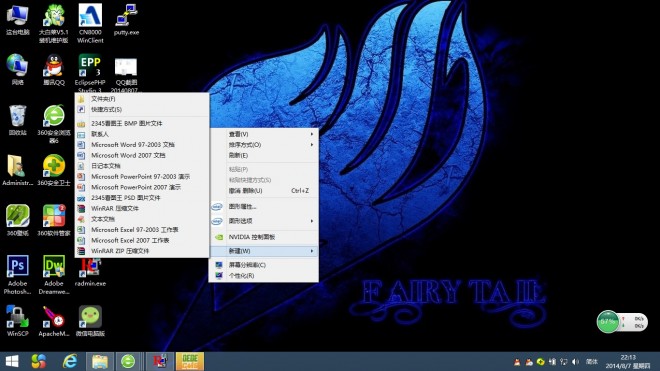Create Microsoft PowerPoint 2007 演示
Screen dimensions: 660x371
pyautogui.click(x=142, y=187)
